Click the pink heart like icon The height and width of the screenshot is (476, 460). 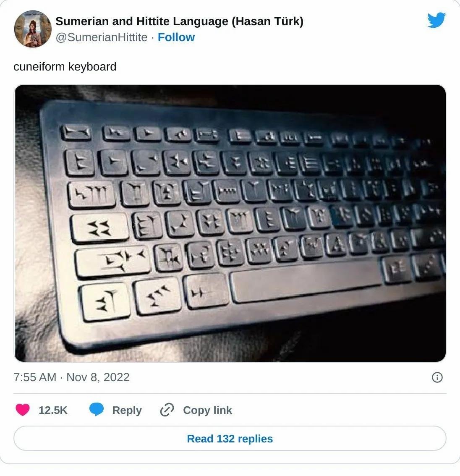click(23, 410)
